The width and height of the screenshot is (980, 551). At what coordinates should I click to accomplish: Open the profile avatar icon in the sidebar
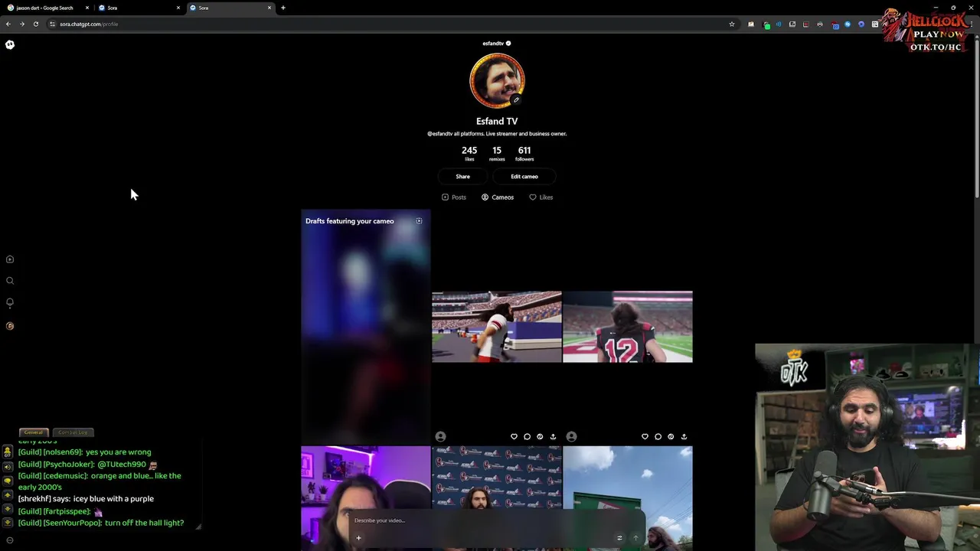tap(10, 326)
